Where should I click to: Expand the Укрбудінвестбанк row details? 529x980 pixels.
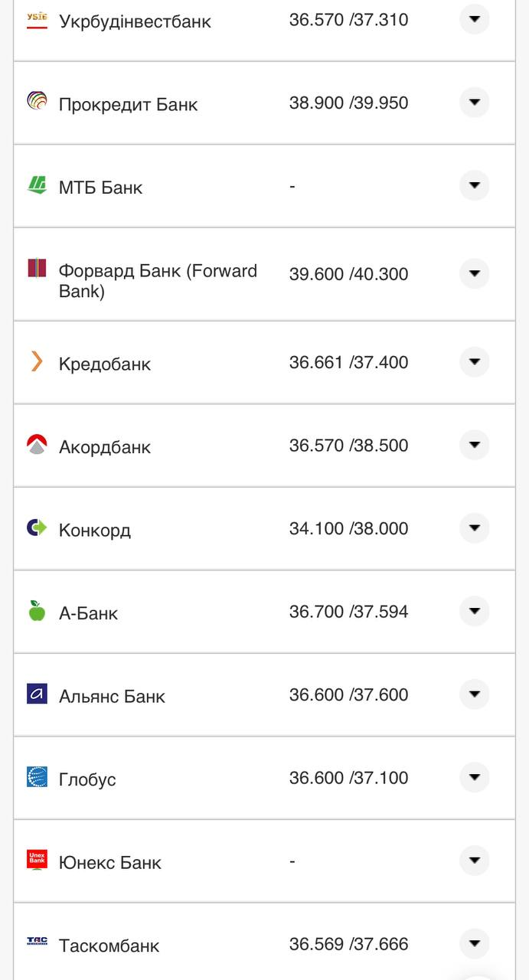pos(474,19)
